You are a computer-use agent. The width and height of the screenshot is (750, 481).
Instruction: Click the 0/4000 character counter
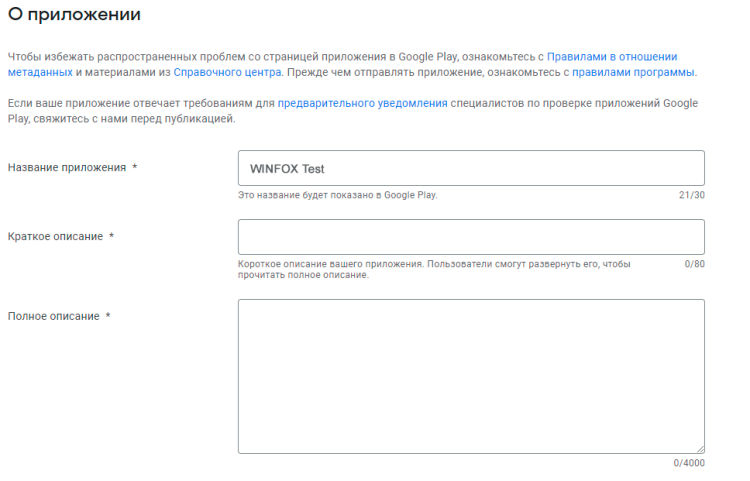point(689,463)
